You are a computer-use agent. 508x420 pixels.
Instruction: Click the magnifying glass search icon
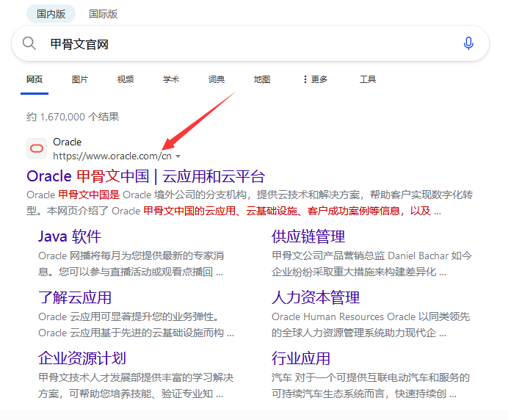(x=29, y=44)
